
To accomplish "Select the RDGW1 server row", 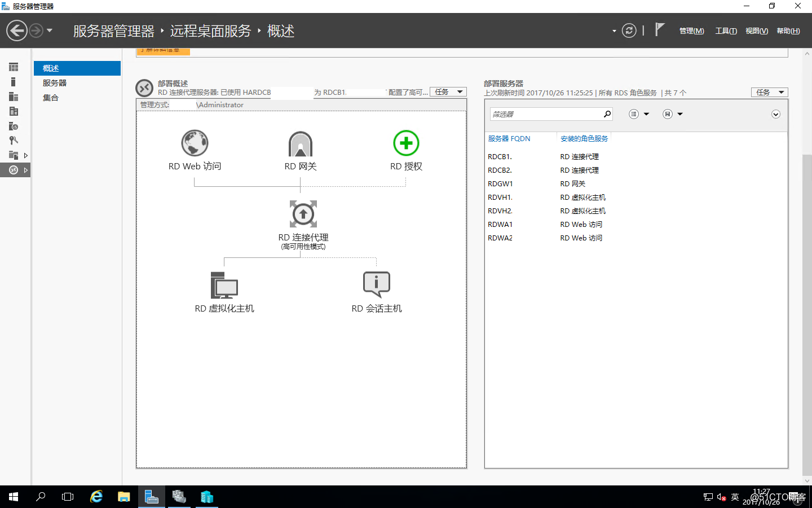I will click(x=636, y=184).
